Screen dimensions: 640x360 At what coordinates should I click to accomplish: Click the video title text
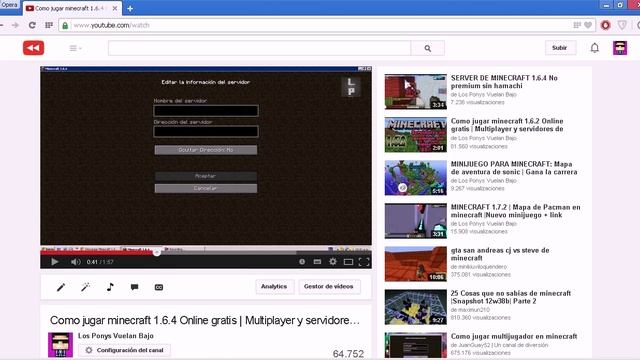[x=205, y=320]
